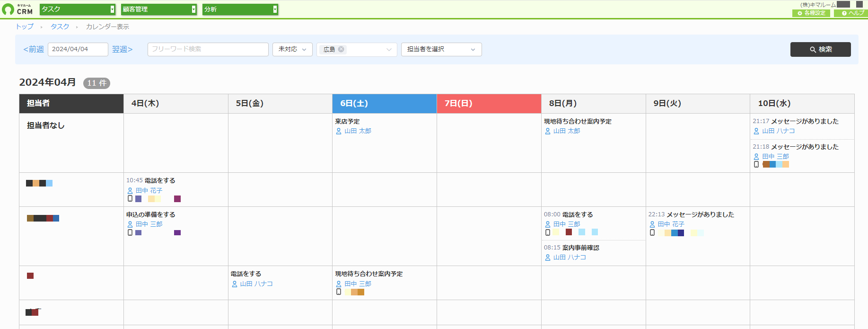The width and height of the screenshot is (868, 329).
Task: Click phone icon under 田中 三郎 on 10日(水)
Action: tap(756, 164)
